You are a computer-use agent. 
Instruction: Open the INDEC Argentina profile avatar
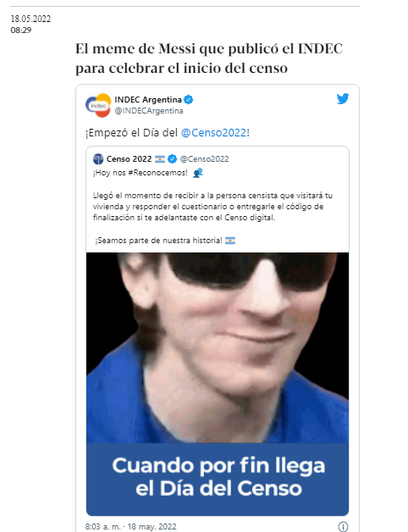point(98,105)
